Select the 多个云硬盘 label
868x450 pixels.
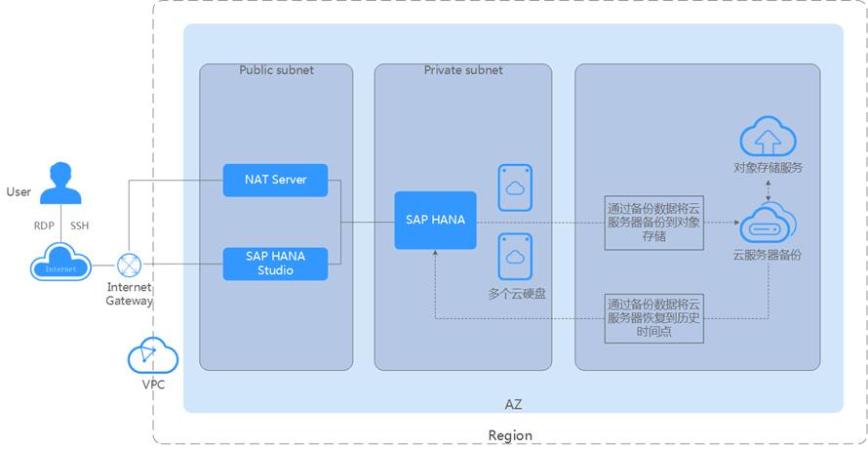point(517,294)
